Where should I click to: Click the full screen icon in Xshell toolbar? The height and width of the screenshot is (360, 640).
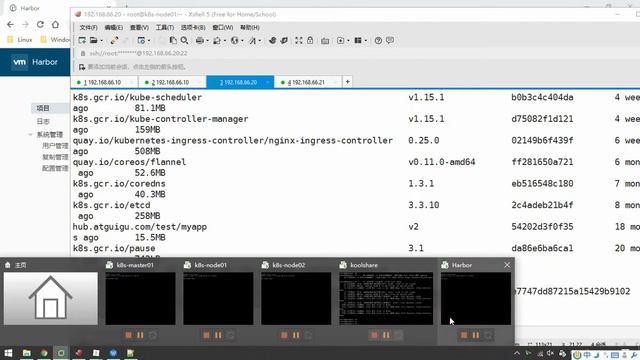click(x=299, y=40)
